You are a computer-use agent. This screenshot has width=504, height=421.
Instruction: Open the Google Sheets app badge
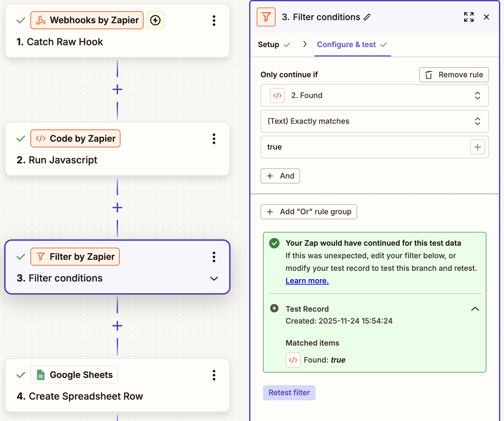[x=74, y=375]
